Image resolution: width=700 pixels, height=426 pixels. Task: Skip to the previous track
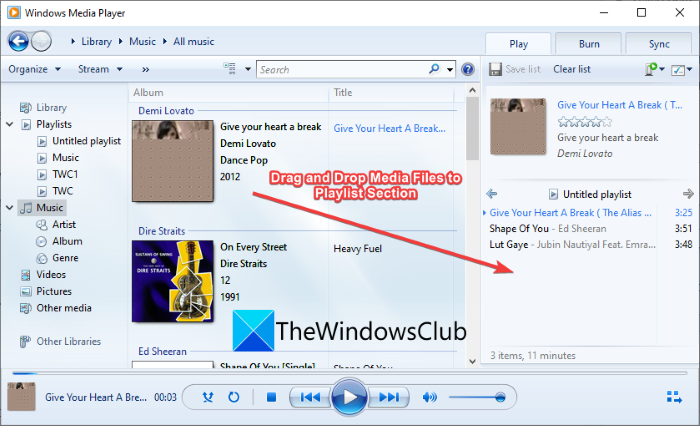[x=310, y=397]
